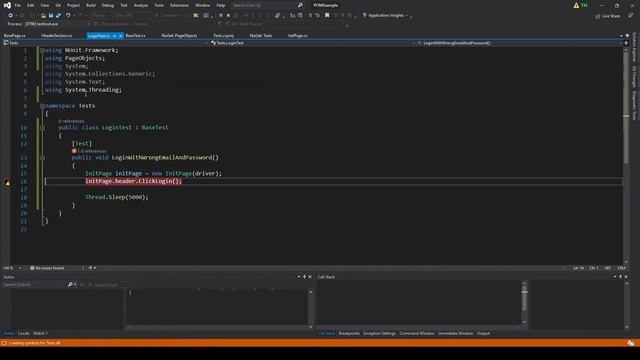
Task: Click the search icon in Autos panel
Action: (x=70, y=284)
